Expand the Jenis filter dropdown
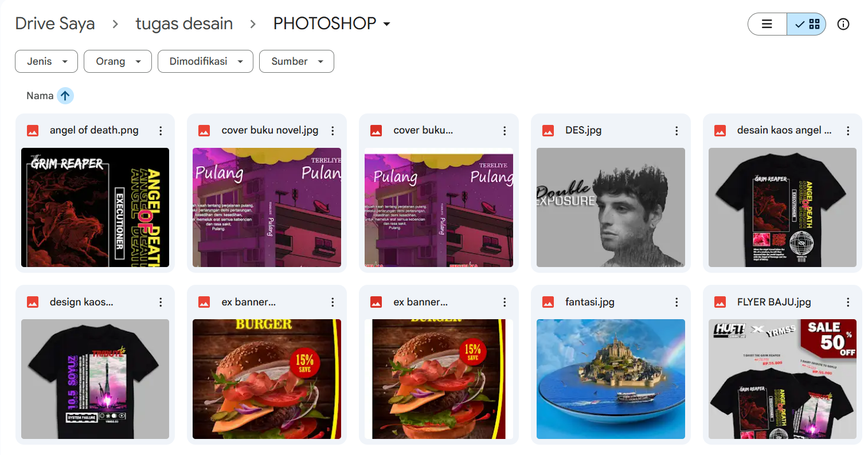 (46, 61)
